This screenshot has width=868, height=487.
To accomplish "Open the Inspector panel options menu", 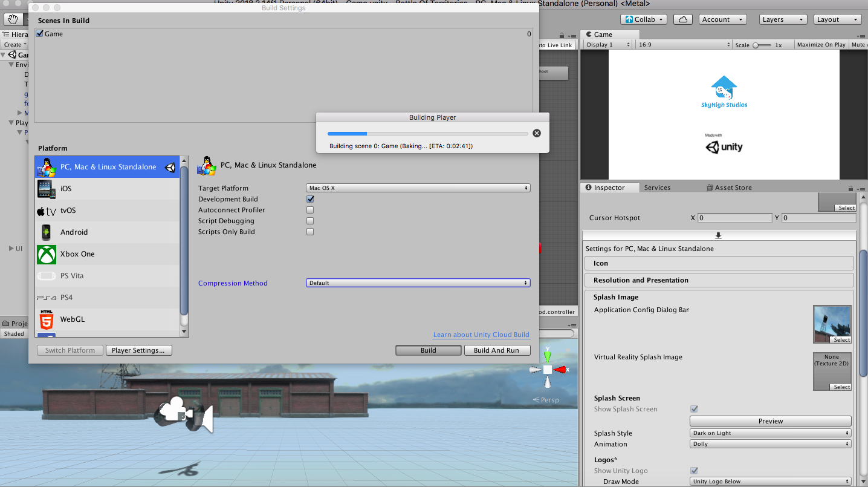I will tap(860, 188).
